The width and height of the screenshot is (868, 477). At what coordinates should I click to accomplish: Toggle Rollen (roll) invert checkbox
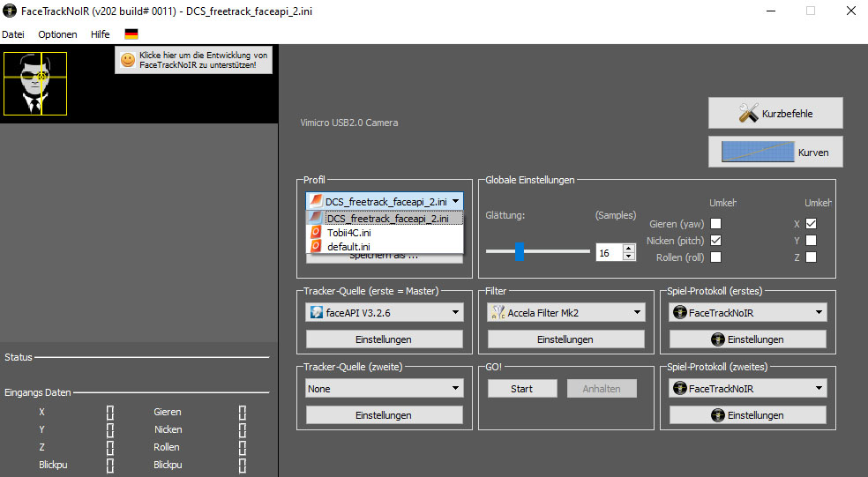715,257
